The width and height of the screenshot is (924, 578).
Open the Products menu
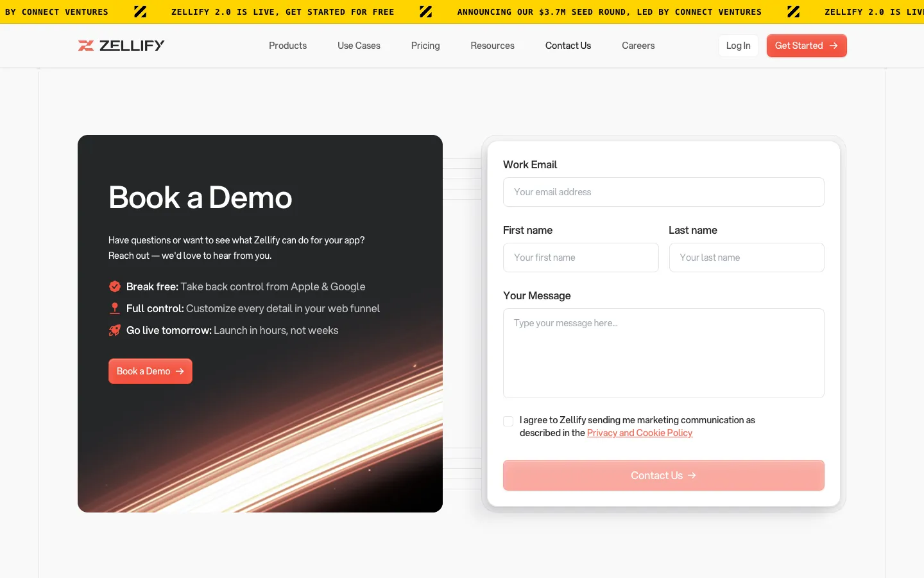click(x=287, y=46)
